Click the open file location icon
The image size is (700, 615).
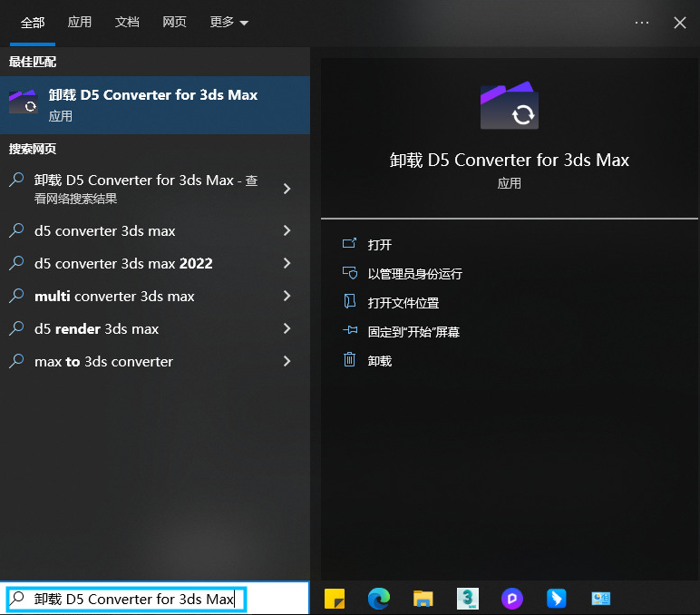[x=350, y=301]
